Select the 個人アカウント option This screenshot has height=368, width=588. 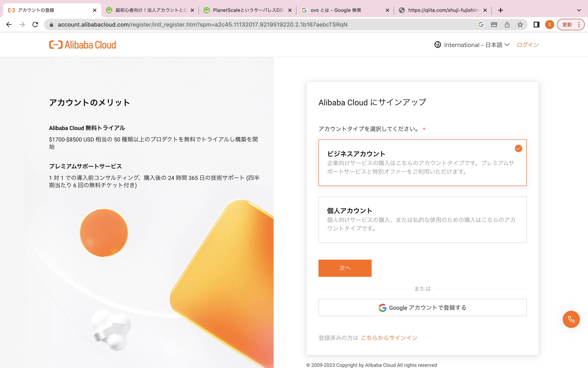pyautogui.click(x=422, y=220)
